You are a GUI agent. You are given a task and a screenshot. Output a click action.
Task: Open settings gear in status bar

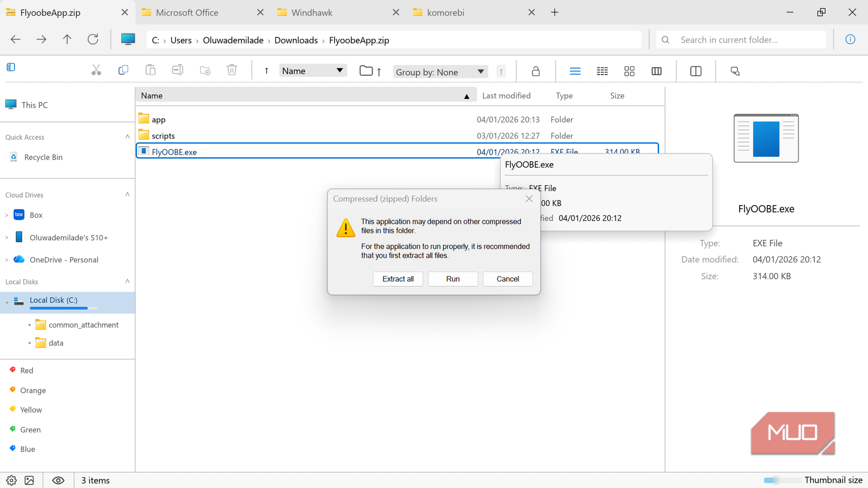point(11,480)
